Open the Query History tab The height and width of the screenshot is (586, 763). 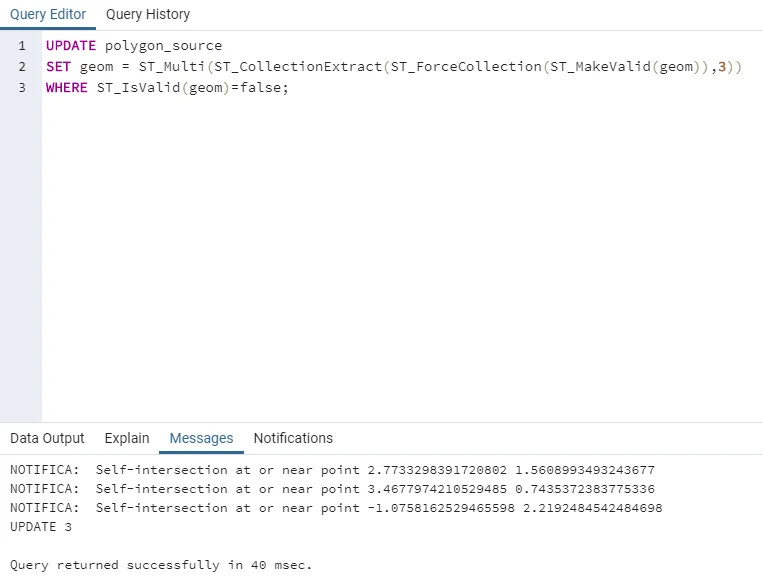pos(148,15)
